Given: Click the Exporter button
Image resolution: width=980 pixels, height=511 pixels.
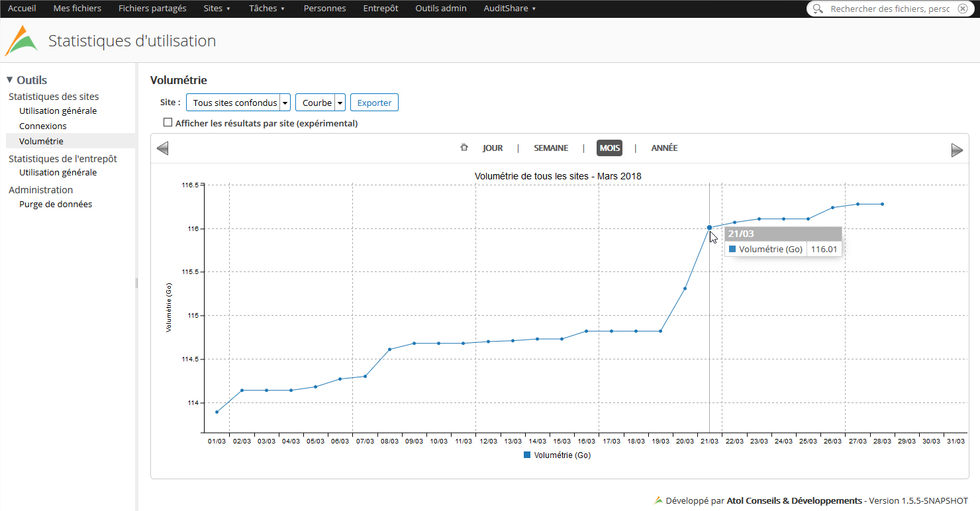Looking at the screenshot, I should click(374, 103).
